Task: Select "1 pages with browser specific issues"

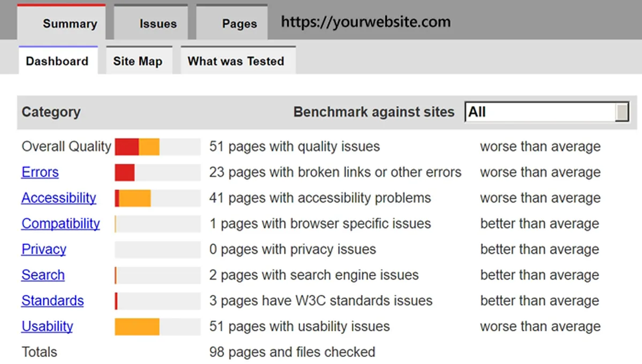Action: (x=320, y=223)
